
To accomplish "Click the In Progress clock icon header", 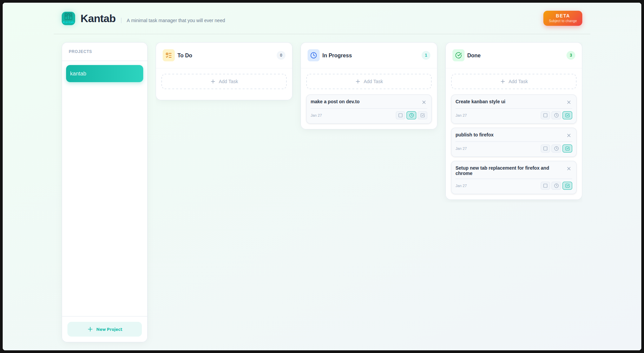I will 313,55.
